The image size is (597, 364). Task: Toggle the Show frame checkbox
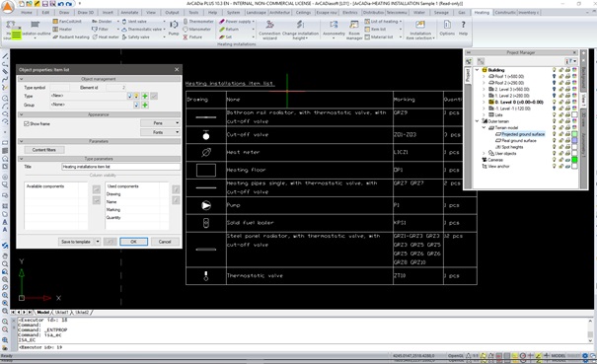(x=27, y=123)
